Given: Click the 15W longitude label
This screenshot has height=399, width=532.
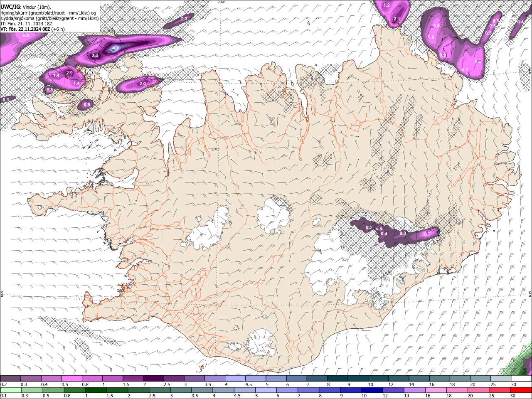Looking at the screenshot, I should pyautogui.click(x=441, y=2).
